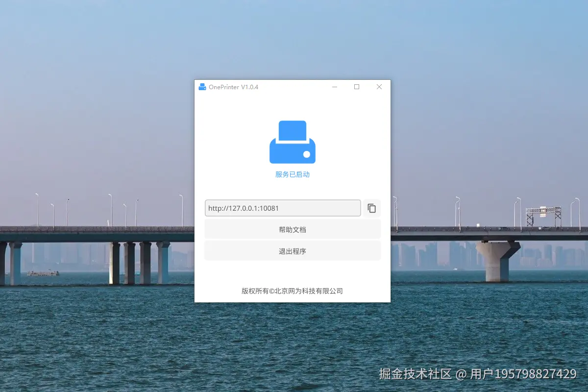The height and width of the screenshot is (392, 588).
Task: Click the 服务已启动 status label
Action: coord(292,174)
